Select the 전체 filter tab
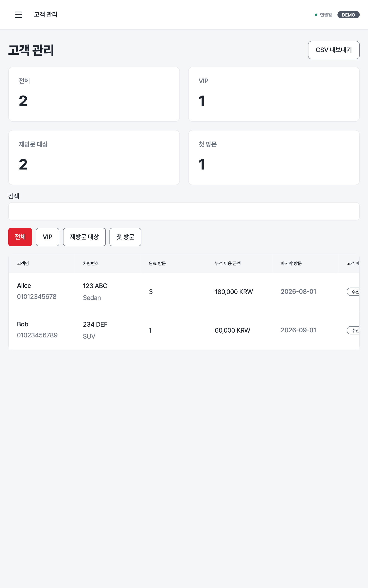Screen dimensions: 368x588 click(x=20, y=237)
